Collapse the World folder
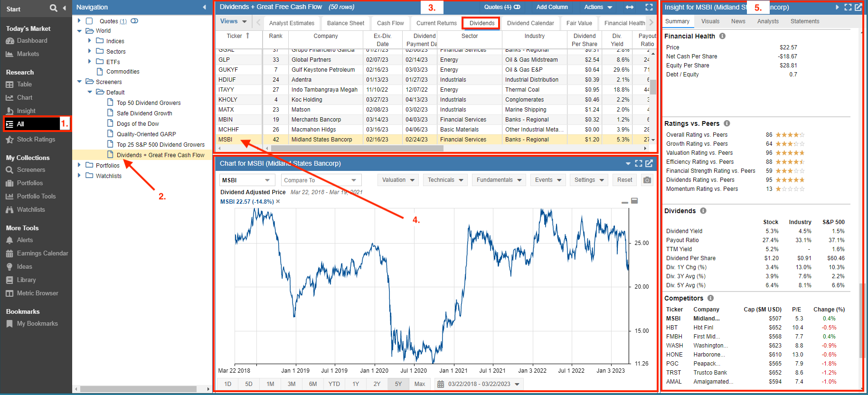The width and height of the screenshot is (868, 395). click(79, 31)
